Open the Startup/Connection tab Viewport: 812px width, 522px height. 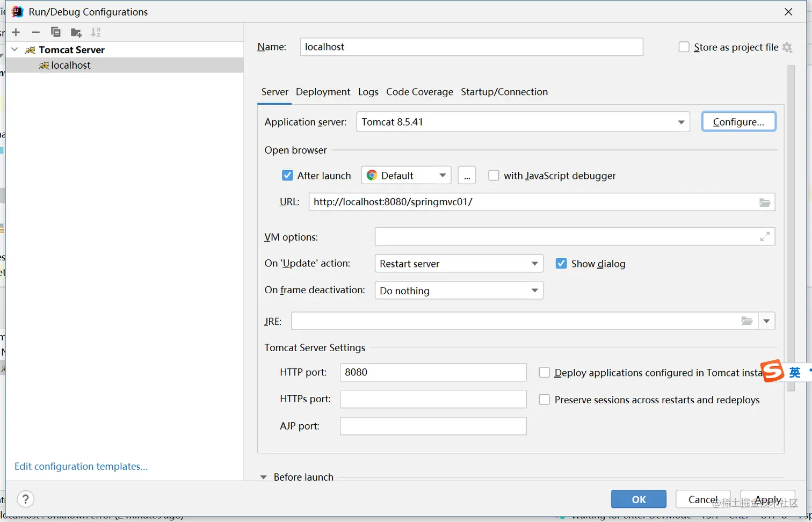pyautogui.click(x=504, y=92)
